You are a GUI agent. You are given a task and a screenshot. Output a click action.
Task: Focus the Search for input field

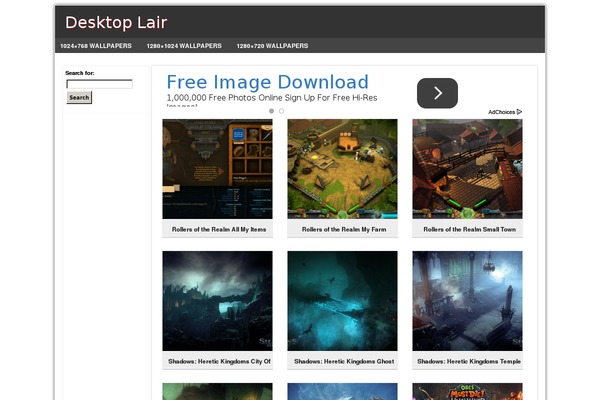(x=99, y=84)
